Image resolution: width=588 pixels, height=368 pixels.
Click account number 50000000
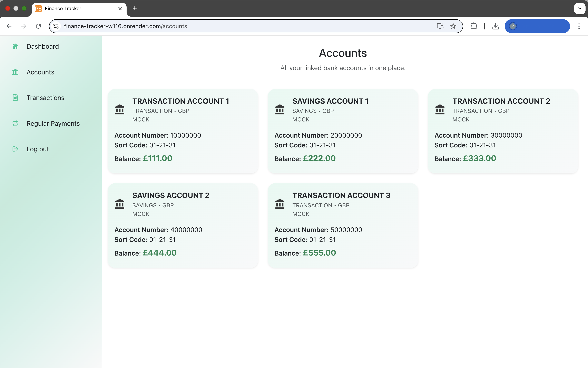346,230
